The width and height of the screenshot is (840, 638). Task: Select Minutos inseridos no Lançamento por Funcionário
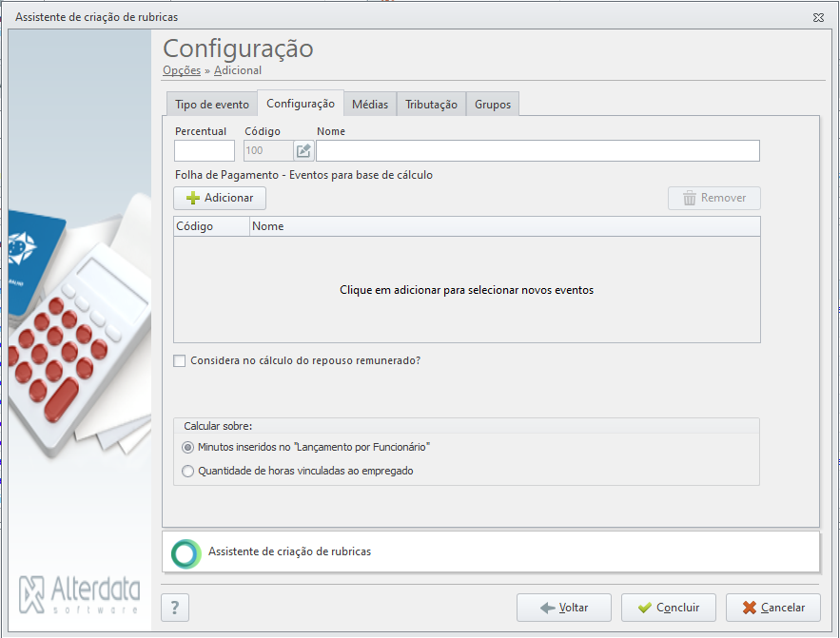click(x=187, y=447)
